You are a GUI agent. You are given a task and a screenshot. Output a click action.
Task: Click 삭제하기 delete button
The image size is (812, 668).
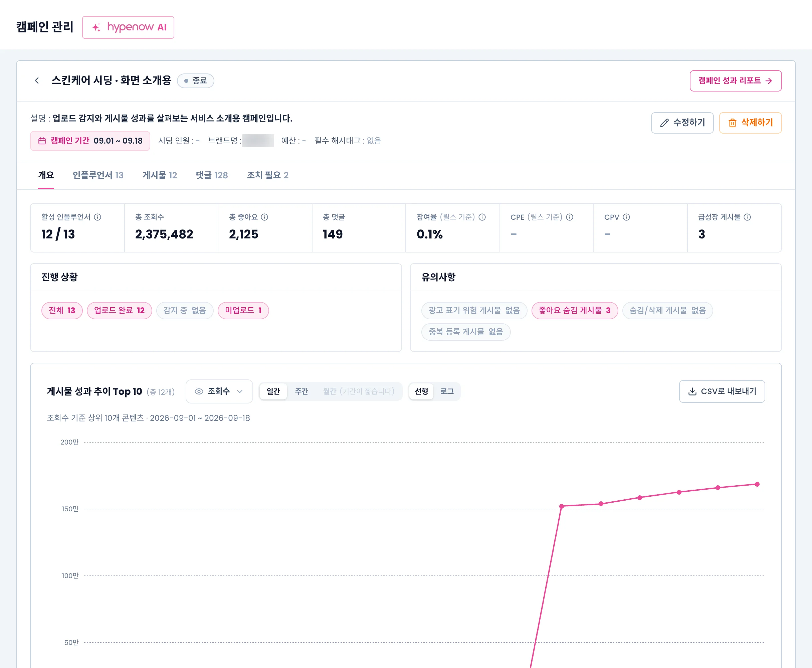point(750,123)
